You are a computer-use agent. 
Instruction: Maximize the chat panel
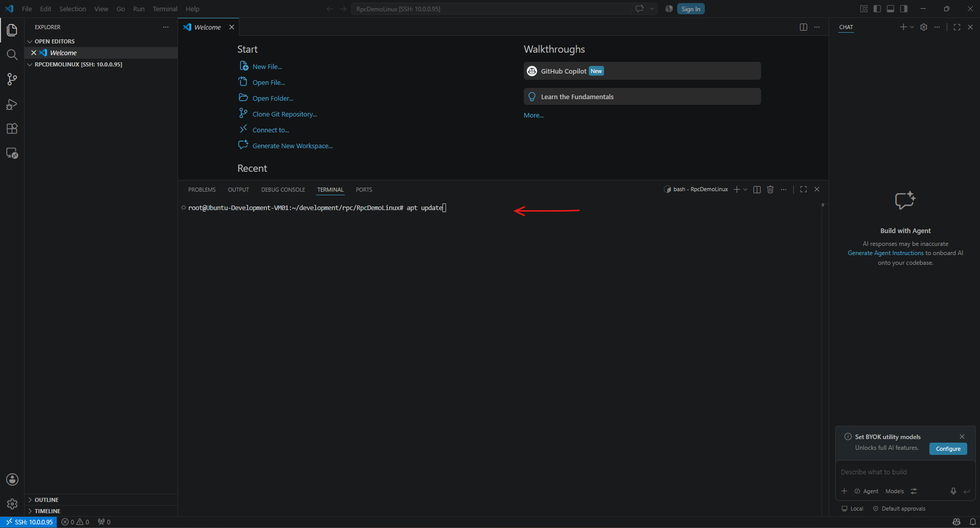point(957,27)
